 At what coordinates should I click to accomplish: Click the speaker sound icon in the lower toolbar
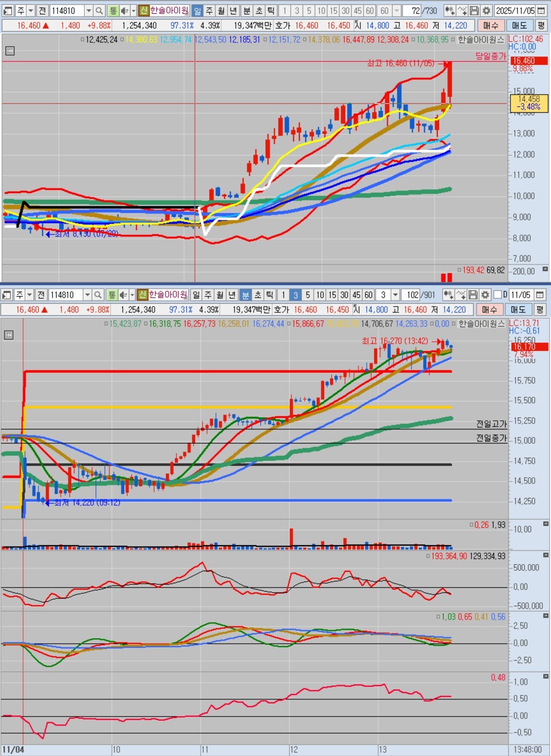coord(123,295)
